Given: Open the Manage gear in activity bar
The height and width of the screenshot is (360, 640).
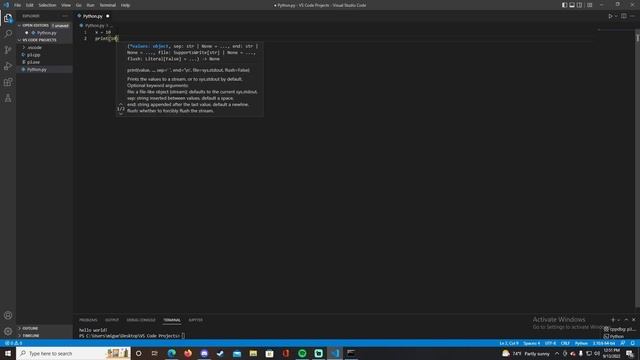Looking at the screenshot, I should [8, 331].
